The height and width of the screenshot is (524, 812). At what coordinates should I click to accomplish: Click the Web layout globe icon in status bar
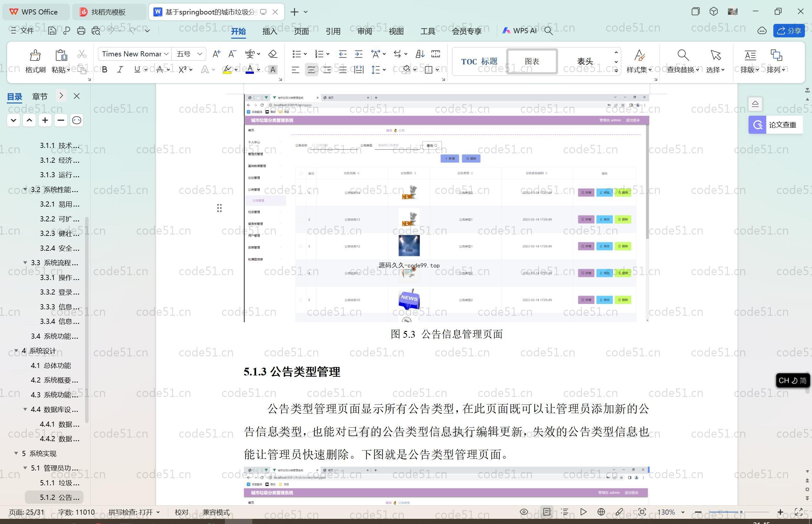pyautogui.click(x=601, y=512)
